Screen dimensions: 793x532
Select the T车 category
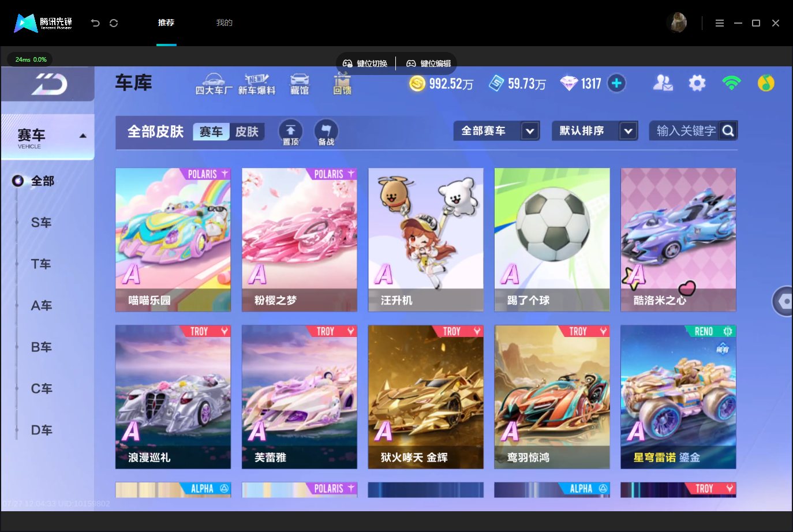tap(41, 264)
